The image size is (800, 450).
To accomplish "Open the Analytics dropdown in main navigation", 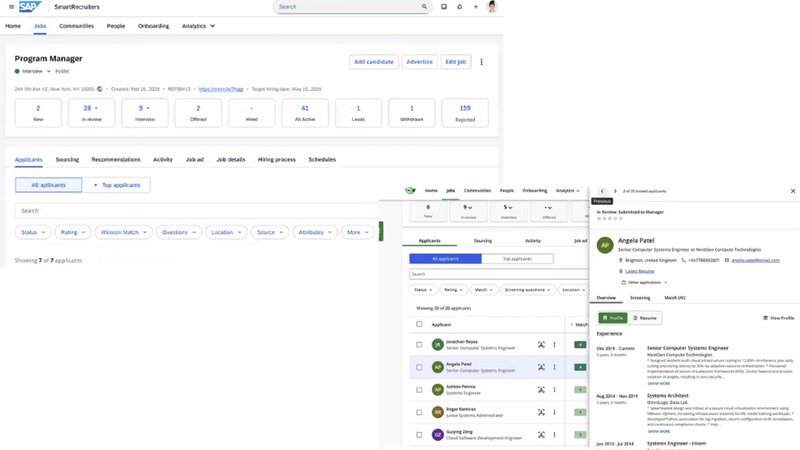I will click(x=198, y=26).
